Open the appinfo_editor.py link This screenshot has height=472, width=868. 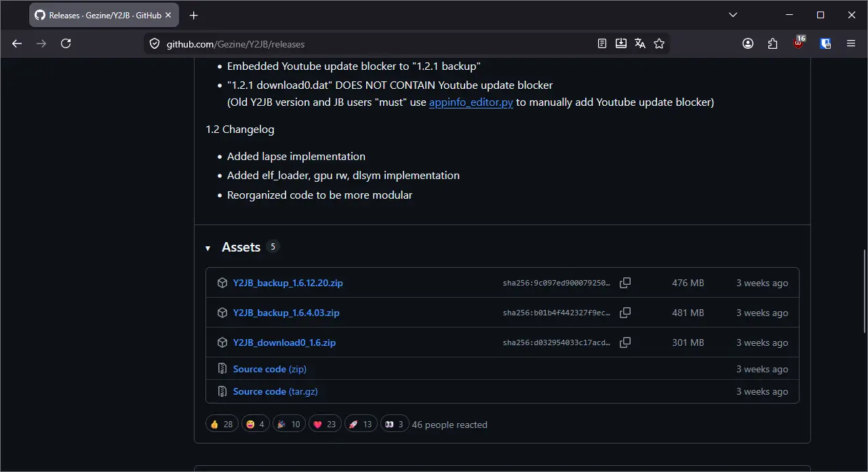pos(471,102)
